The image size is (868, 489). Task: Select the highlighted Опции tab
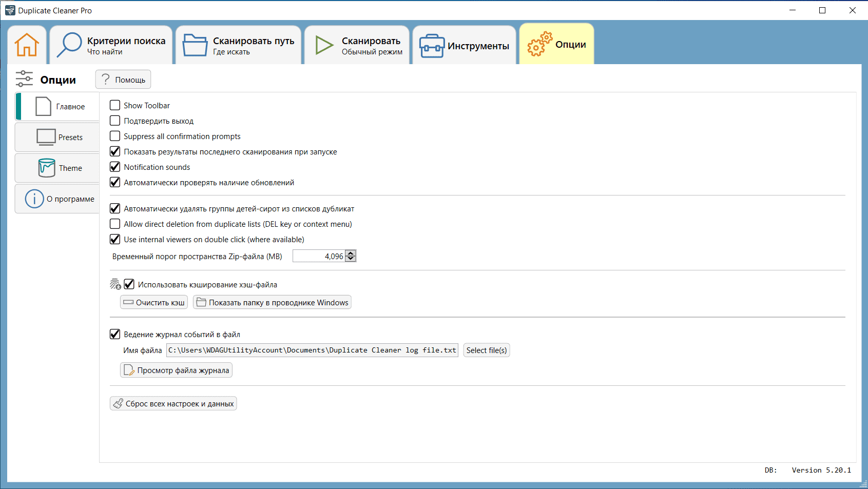(556, 44)
